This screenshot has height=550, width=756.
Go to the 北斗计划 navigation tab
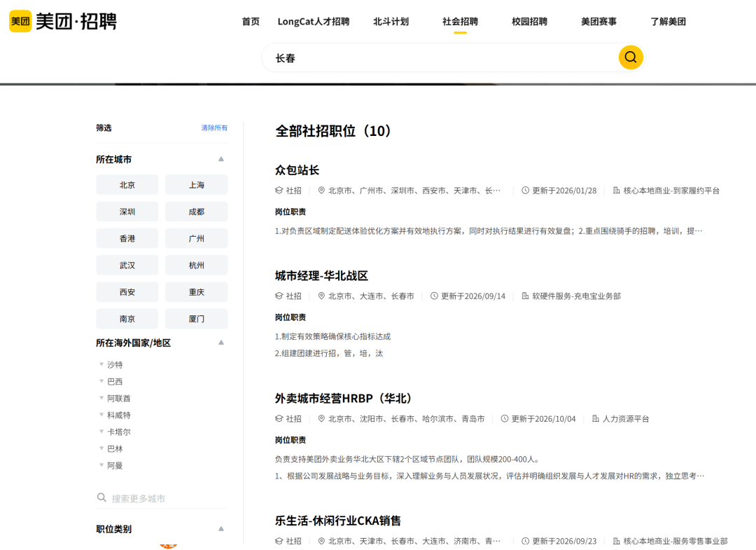coord(391,22)
